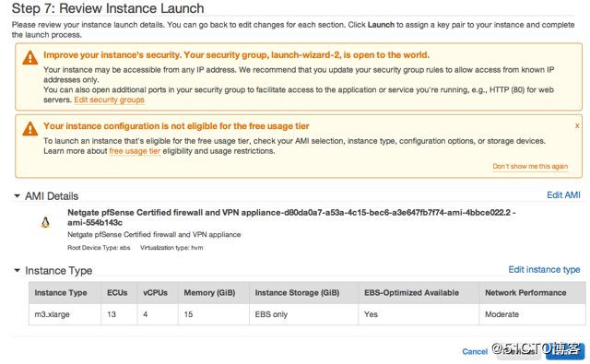Click the not eligible for free usage tier heading
The height and width of the screenshot is (364, 590).
pyautogui.click(x=176, y=126)
